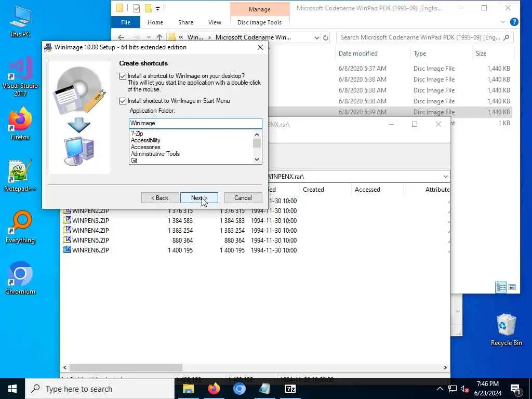The height and width of the screenshot is (399, 532).
Task: Open File Explorer from the taskbar
Action: tap(188, 389)
